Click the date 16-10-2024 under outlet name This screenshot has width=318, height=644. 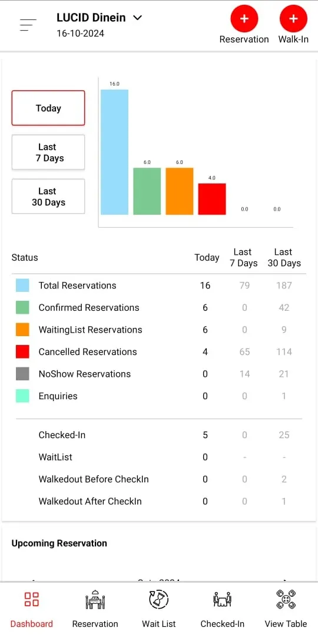coord(81,33)
